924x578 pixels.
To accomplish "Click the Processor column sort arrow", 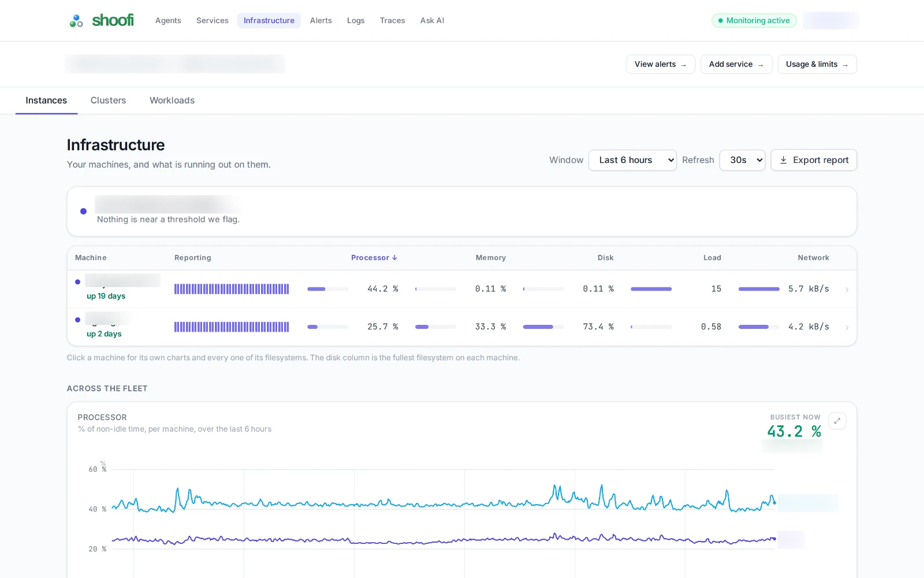I will [394, 258].
